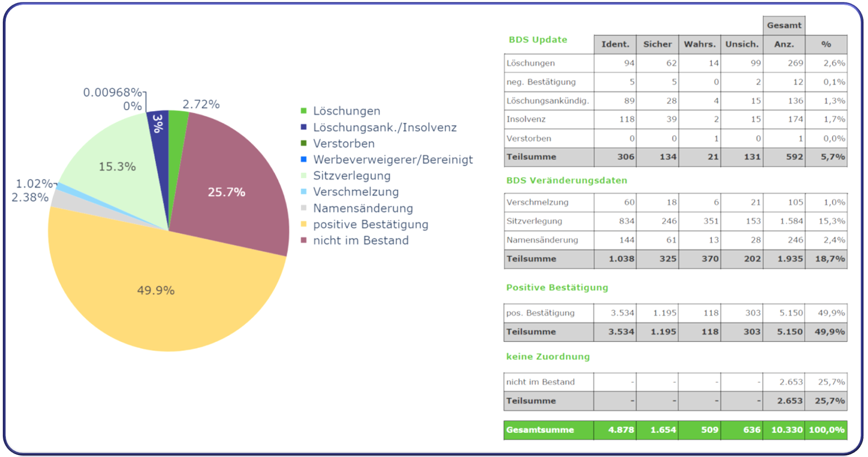Click the 49.9% yellow pie slice

click(x=156, y=291)
